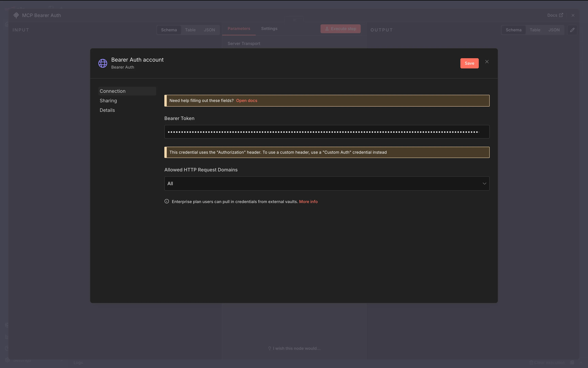Click the globe icon beside Bearer Auth account

point(103,63)
